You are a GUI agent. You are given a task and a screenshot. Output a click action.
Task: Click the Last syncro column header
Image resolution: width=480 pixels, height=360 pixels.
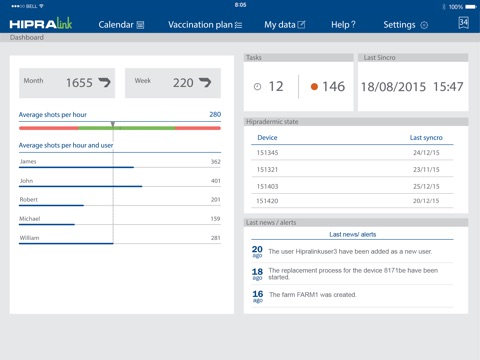pyautogui.click(x=426, y=138)
